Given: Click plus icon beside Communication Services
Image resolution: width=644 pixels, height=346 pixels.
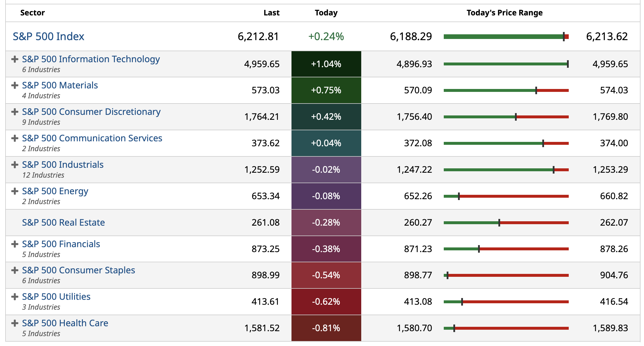Looking at the screenshot, I should (x=15, y=138).
